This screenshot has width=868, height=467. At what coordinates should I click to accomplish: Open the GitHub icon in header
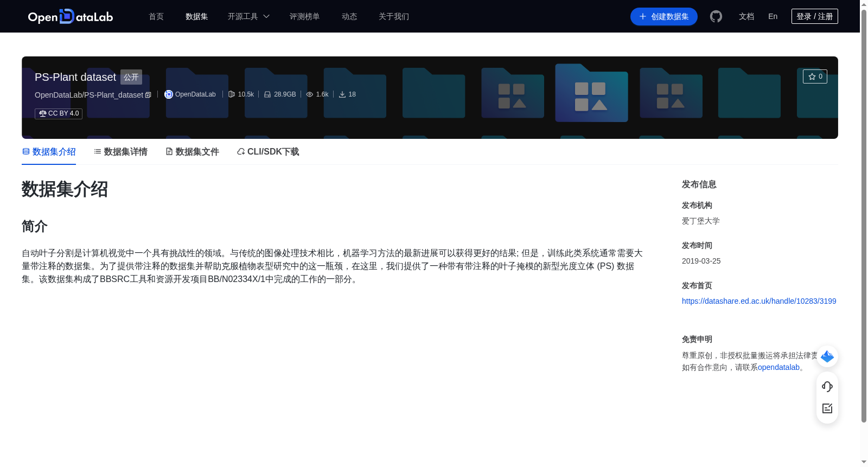716,16
